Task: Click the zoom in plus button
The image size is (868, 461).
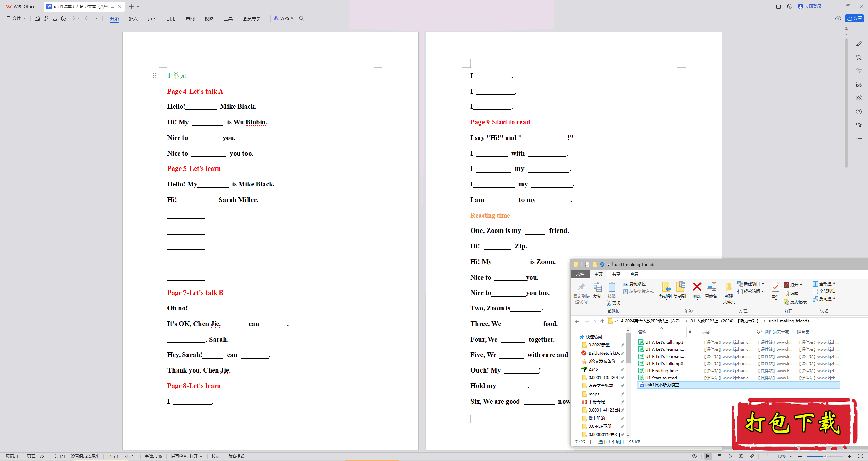Action: click(x=849, y=456)
